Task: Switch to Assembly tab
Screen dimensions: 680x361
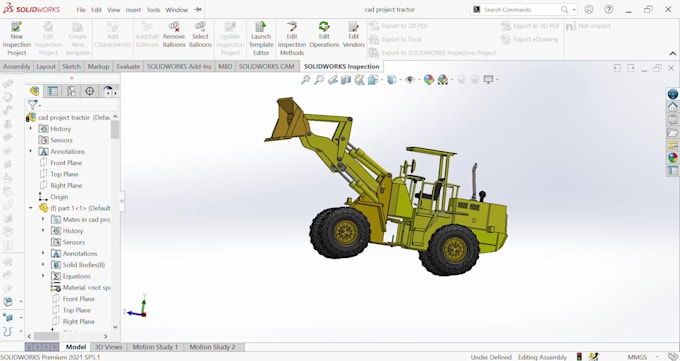Action: coord(16,66)
